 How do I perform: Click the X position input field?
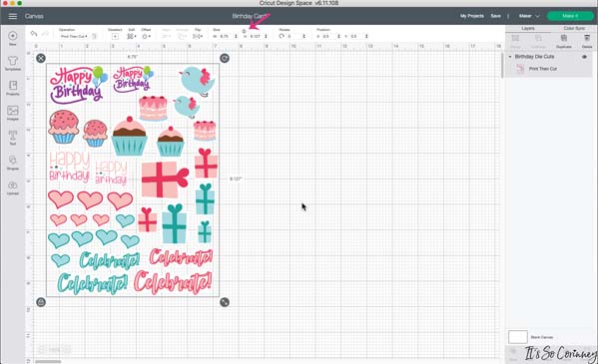click(x=328, y=36)
